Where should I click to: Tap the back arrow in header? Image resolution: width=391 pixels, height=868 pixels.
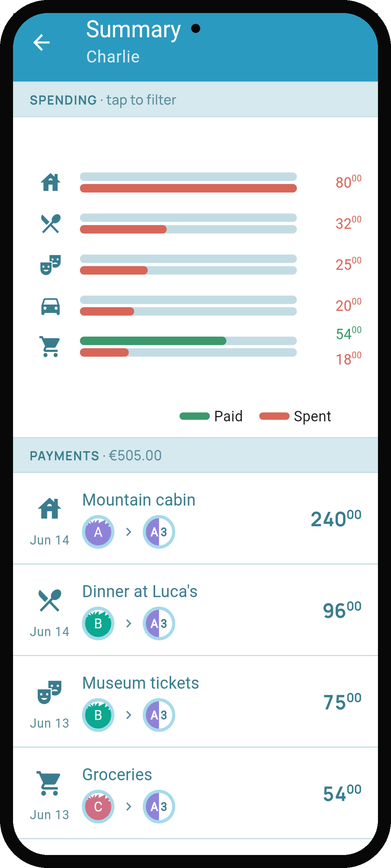pos(42,43)
